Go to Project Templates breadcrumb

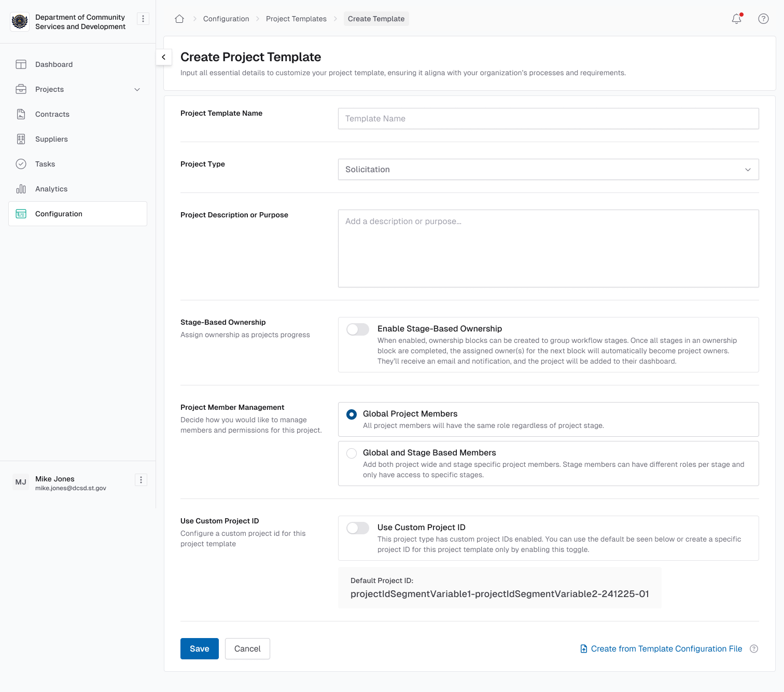click(x=296, y=19)
